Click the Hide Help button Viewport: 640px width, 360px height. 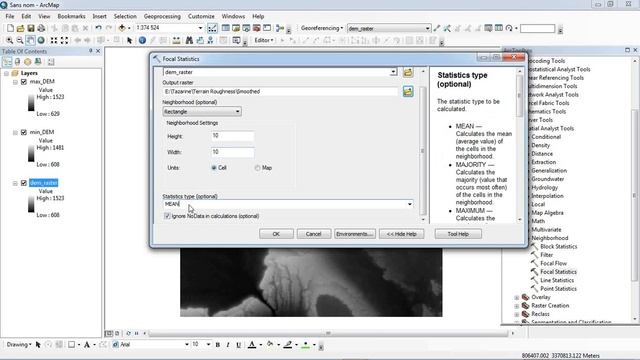pyautogui.click(x=402, y=234)
